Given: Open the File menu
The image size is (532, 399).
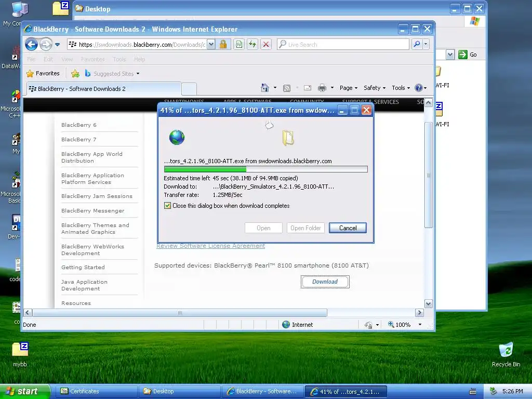Looking at the screenshot, I should pyautogui.click(x=31, y=59).
